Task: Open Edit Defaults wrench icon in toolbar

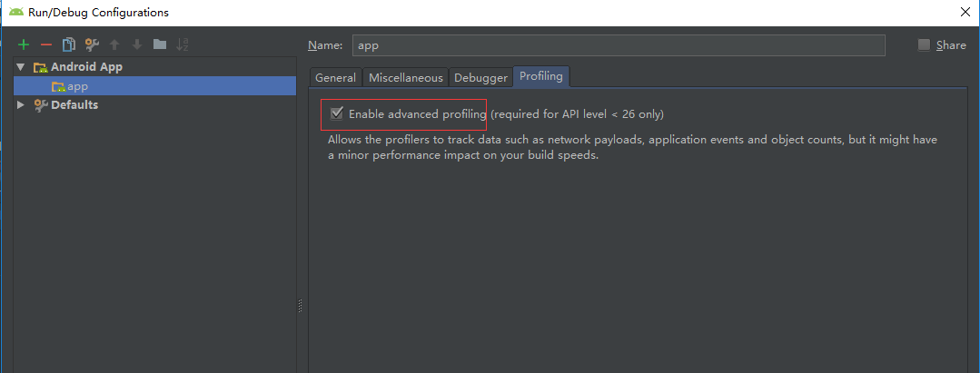Action: pyautogui.click(x=91, y=44)
